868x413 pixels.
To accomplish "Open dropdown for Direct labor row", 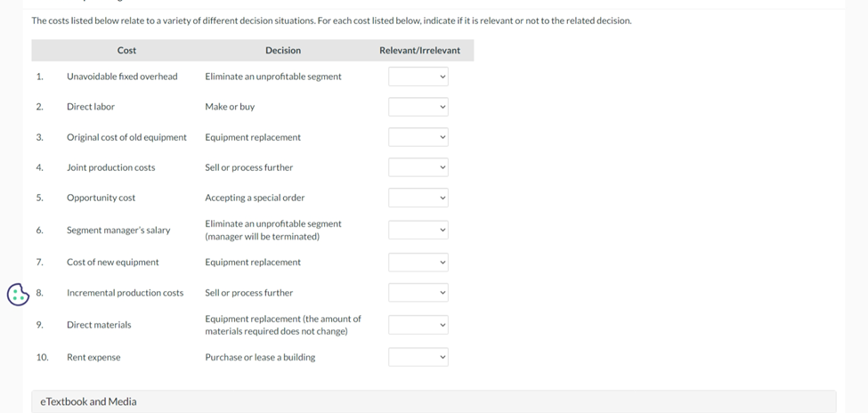I will coord(418,107).
